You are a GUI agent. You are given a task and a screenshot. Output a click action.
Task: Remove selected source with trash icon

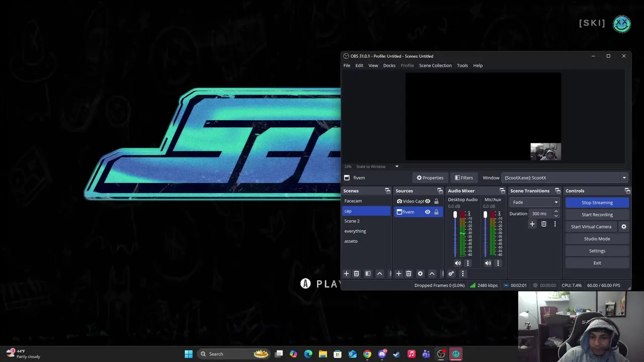(x=409, y=274)
